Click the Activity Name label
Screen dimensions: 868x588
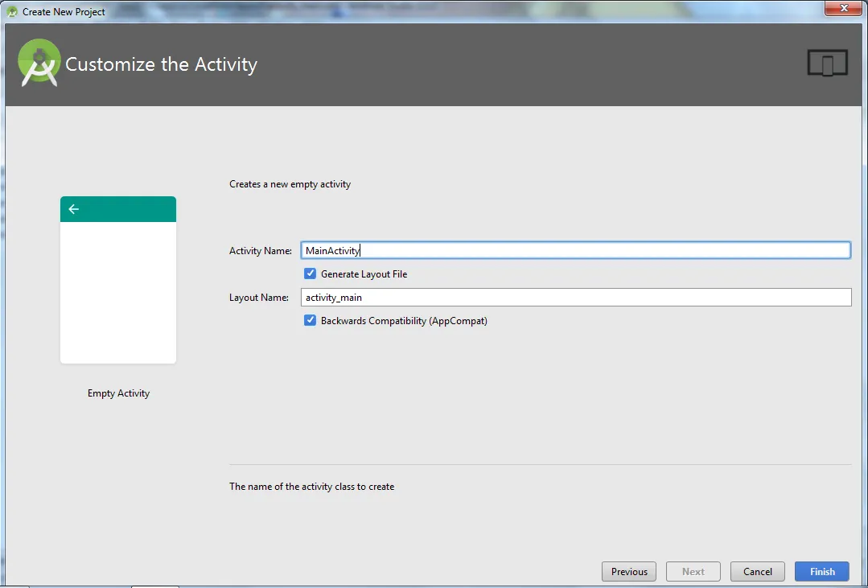click(x=260, y=251)
